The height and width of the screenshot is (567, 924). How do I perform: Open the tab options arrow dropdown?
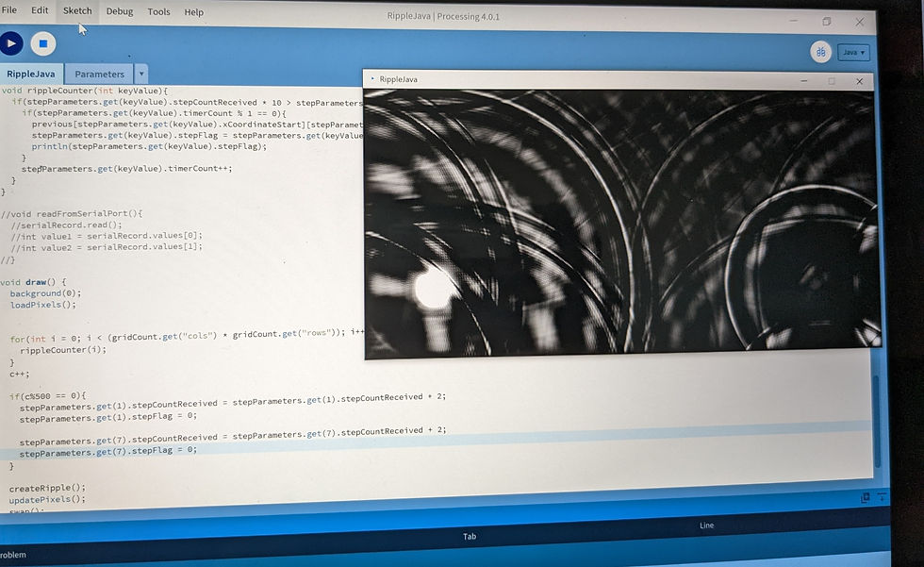[141, 74]
